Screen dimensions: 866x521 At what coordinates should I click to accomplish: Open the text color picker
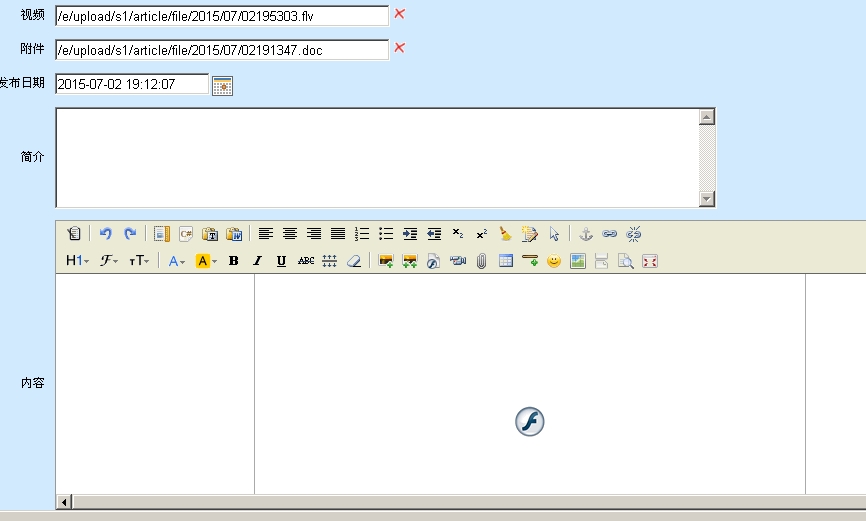tap(176, 261)
